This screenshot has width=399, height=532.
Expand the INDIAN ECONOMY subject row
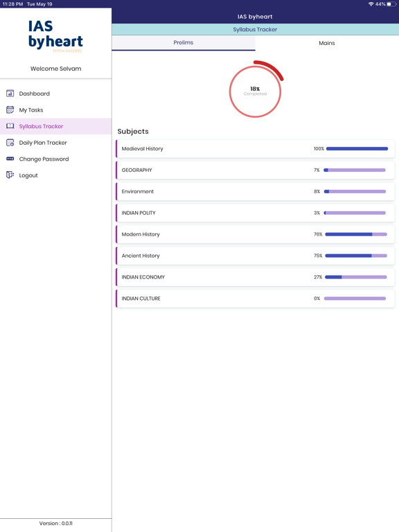[255, 277]
